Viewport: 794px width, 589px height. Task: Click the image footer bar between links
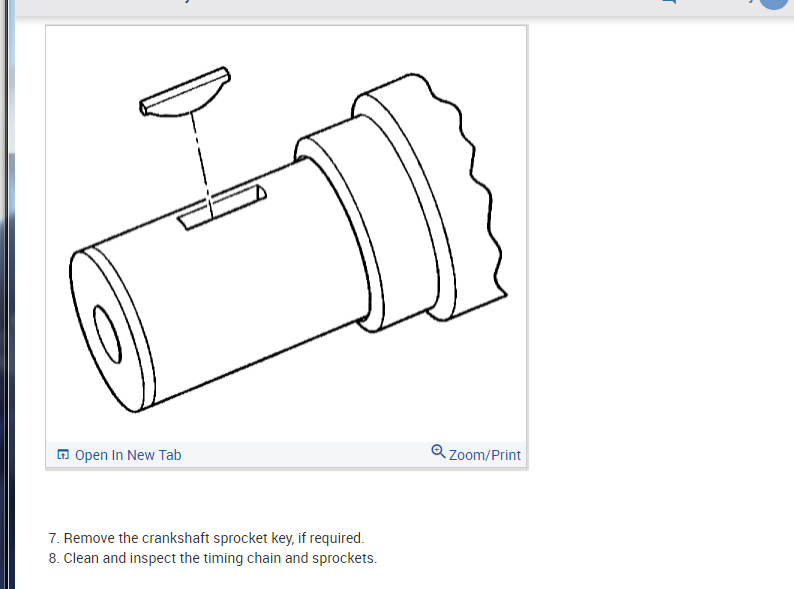[x=306, y=455]
